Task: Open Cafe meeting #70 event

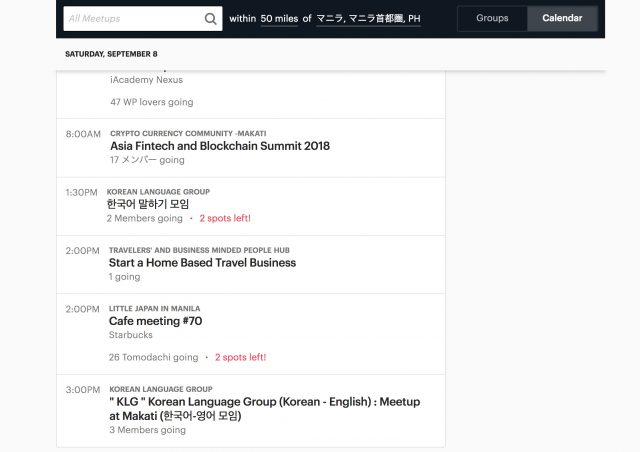Action: tap(155, 321)
